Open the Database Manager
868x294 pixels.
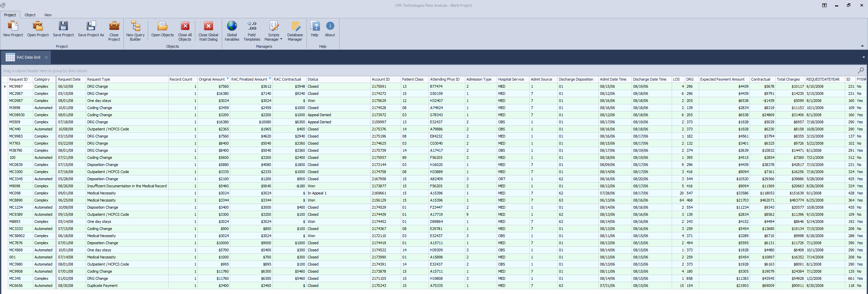click(x=295, y=31)
